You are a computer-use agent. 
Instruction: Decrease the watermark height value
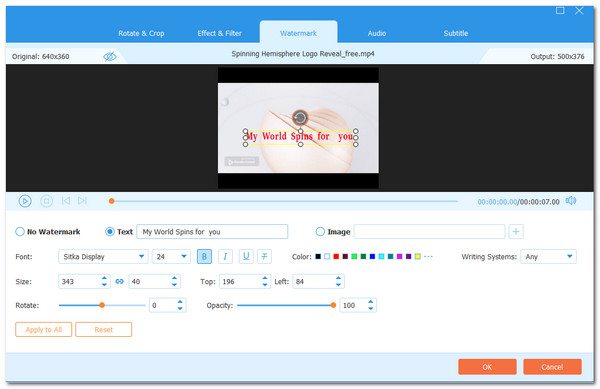tap(174, 285)
